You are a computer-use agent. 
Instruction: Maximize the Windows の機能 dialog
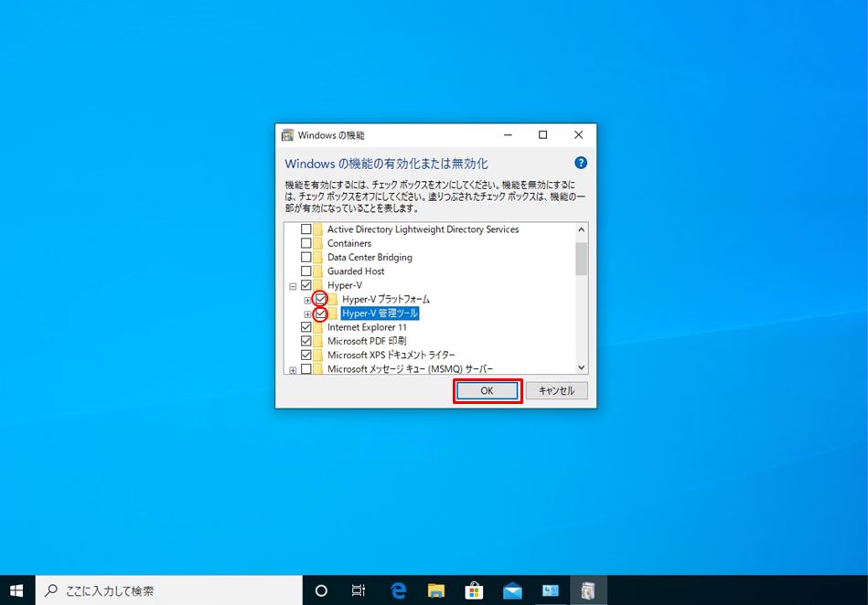(x=543, y=135)
